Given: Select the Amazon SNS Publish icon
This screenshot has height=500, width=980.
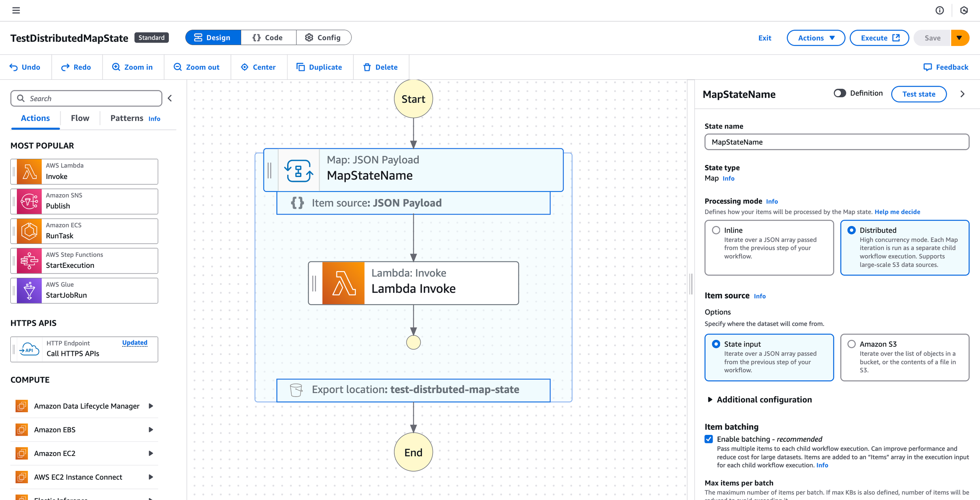Looking at the screenshot, I should click(29, 201).
